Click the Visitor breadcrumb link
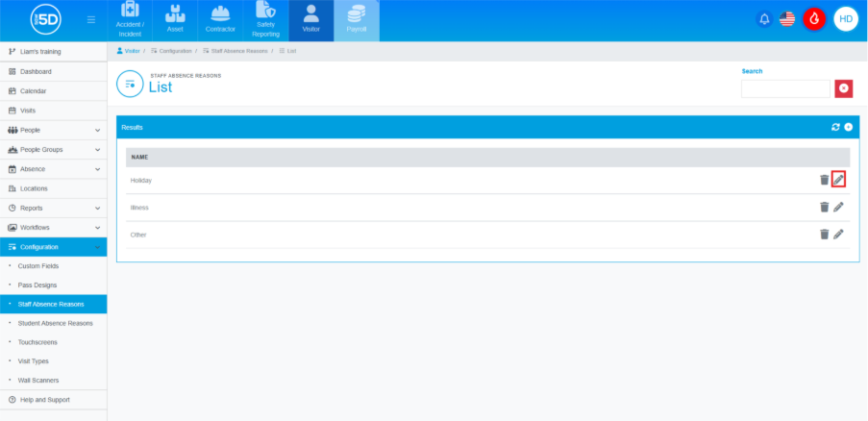 click(129, 50)
